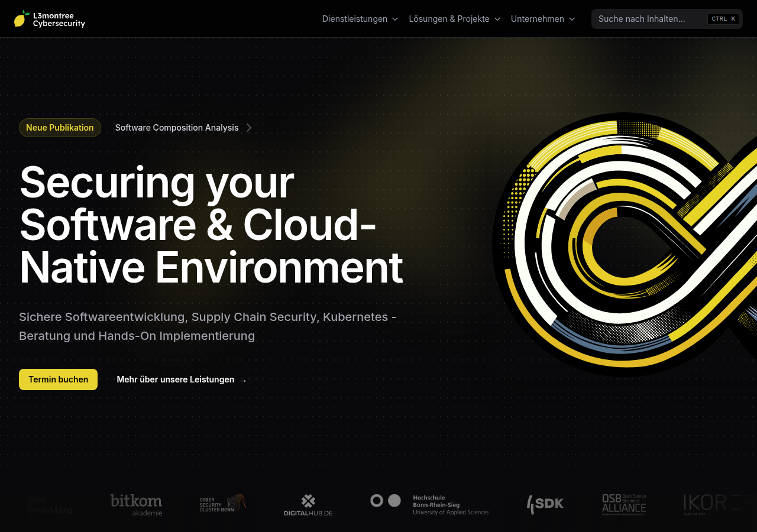Click the Bonn Consulting partner logo
Viewport: 757px width, 532px height.
click(50, 504)
